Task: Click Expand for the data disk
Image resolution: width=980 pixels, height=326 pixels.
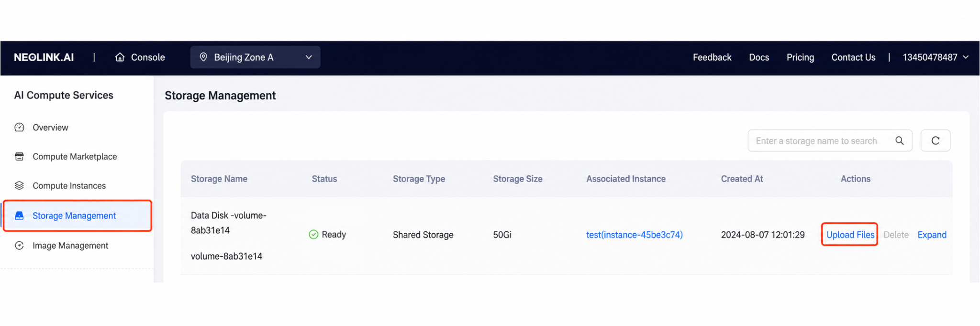Action: pos(932,235)
